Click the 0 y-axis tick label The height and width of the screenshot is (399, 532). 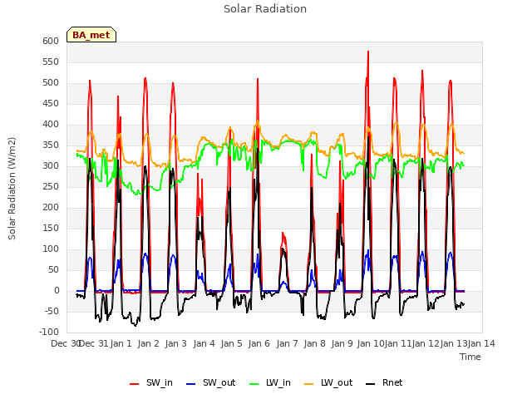tap(57, 290)
